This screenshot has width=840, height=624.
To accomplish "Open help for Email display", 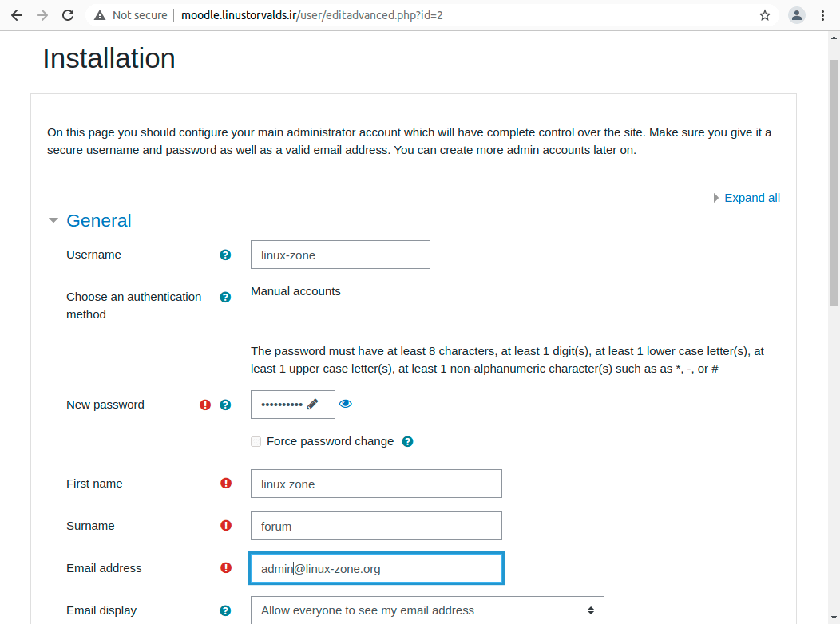I will [225, 610].
